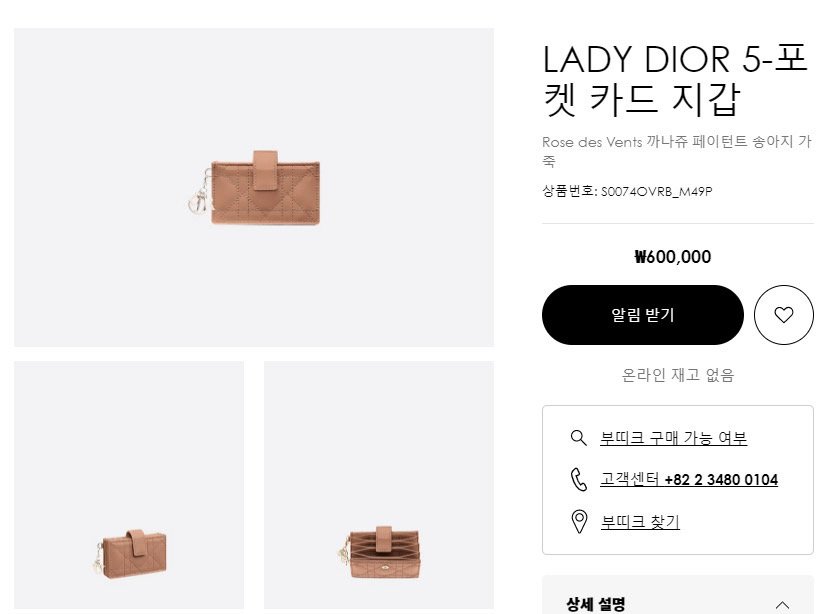Click the wallet strap closure in main image
Screen dimensions: 832x614
point(265,170)
